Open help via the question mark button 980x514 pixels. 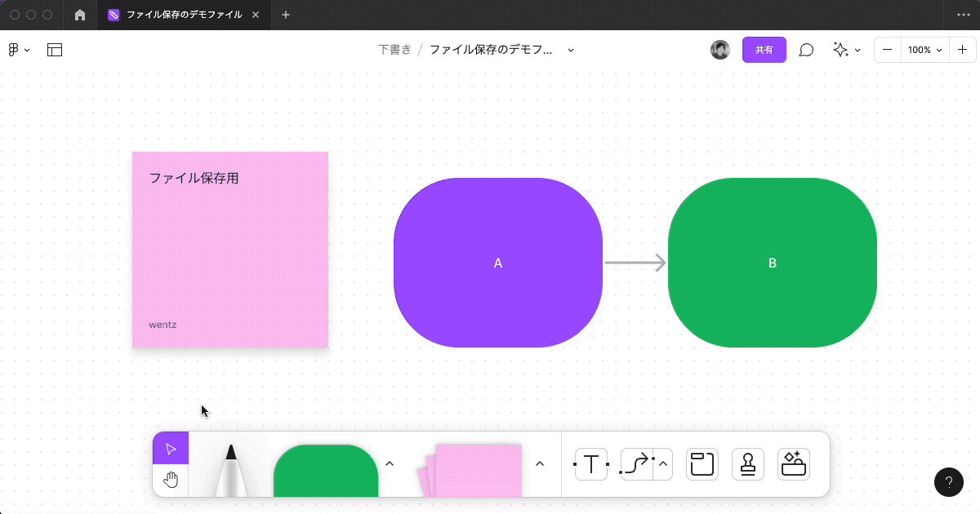(949, 482)
